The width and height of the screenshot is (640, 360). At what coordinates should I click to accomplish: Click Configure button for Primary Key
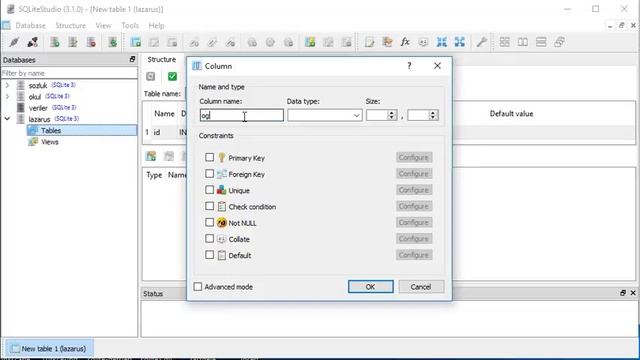[414, 157]
